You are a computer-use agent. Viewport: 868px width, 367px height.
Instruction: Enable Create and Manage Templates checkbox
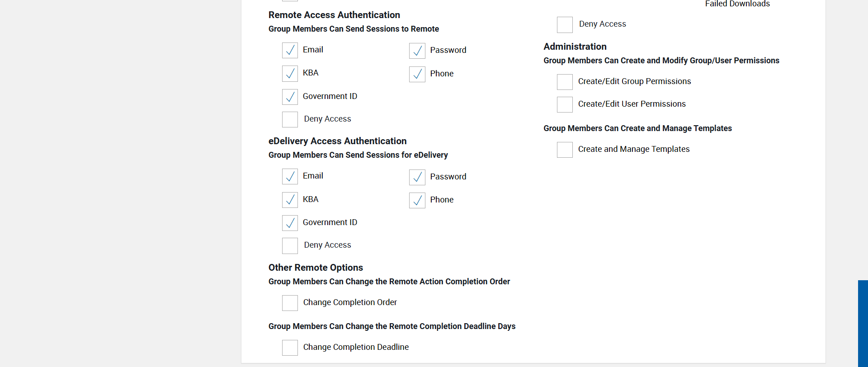565,150
